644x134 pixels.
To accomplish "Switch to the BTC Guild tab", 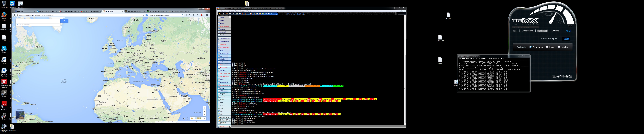I will [x=91, y=11].
